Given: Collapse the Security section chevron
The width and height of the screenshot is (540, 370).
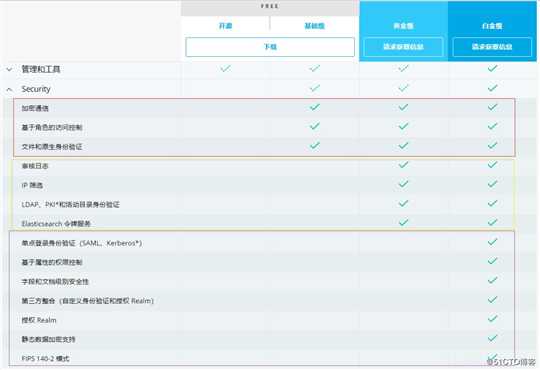Looking at the screenshot, I should pyautogui.click(x=9, y=90).
